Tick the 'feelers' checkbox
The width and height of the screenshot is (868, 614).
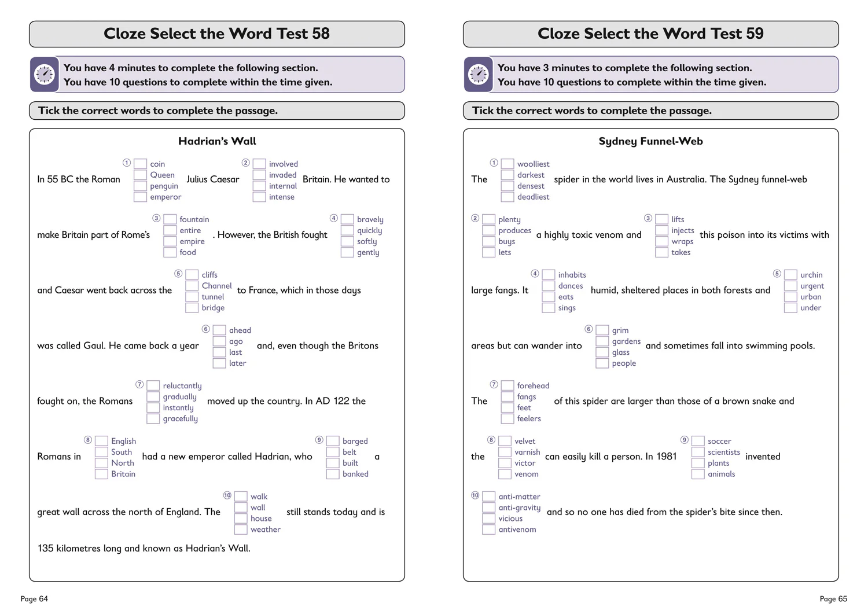[507, 419]
